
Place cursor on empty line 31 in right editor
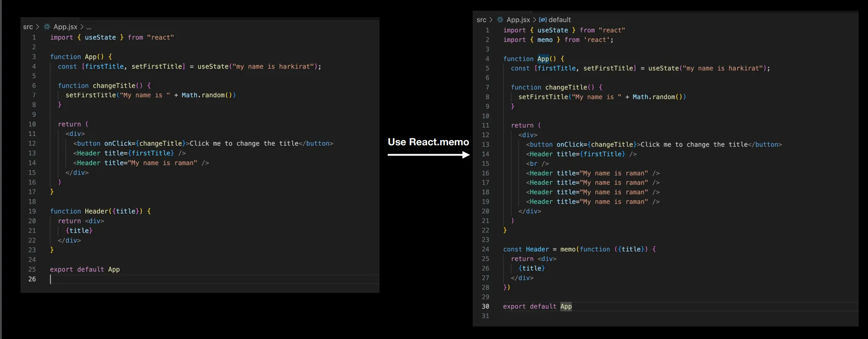559,316
